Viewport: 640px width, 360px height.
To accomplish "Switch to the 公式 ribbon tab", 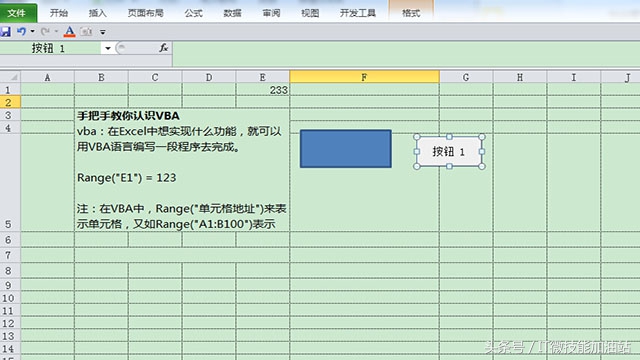I will click(193, 13).
